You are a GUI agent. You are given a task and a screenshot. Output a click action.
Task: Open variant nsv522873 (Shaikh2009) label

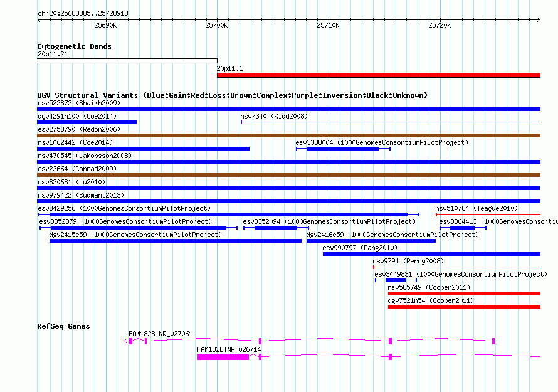pyautogui.click(x=79, y=103)
